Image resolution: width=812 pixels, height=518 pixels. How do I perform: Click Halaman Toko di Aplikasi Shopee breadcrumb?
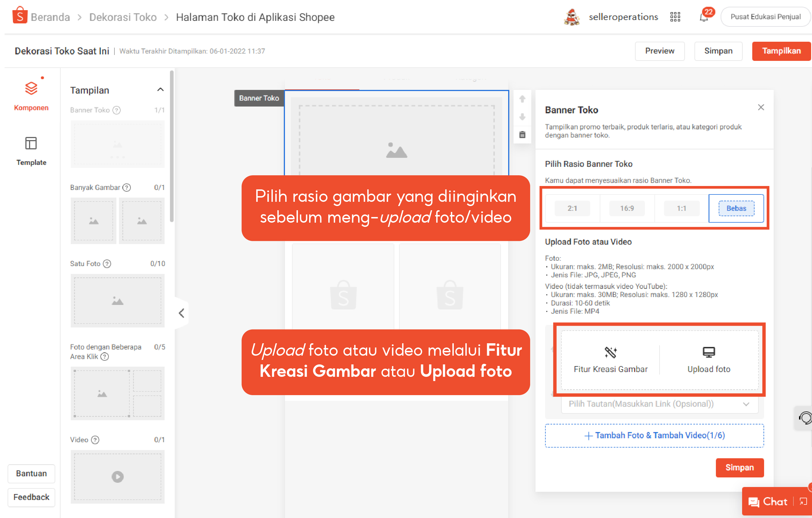coord(255,17)
